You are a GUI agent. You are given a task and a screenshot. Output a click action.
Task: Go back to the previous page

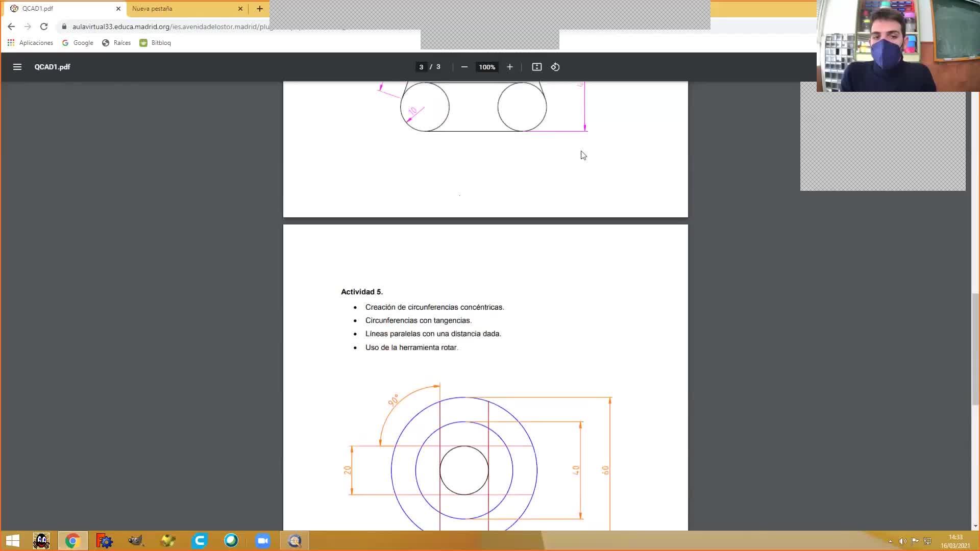(11, 27)
